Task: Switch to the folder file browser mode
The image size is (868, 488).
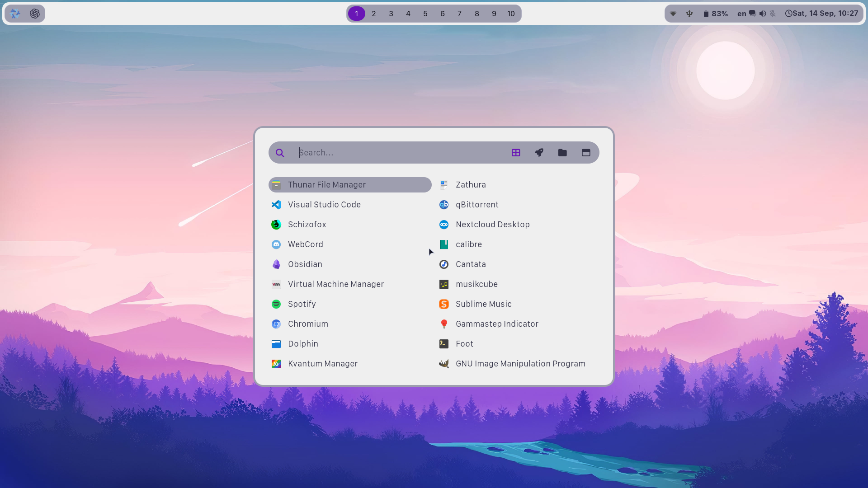Action: tap(562, 153)
